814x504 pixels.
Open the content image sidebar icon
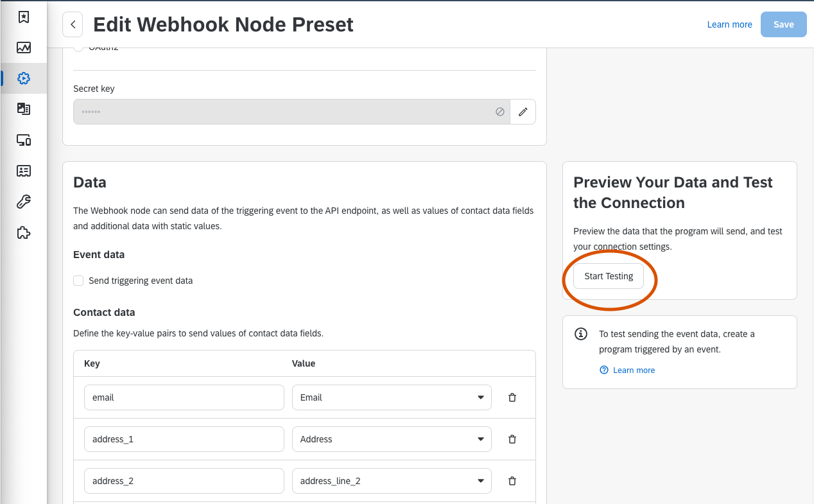click(24, 109)
